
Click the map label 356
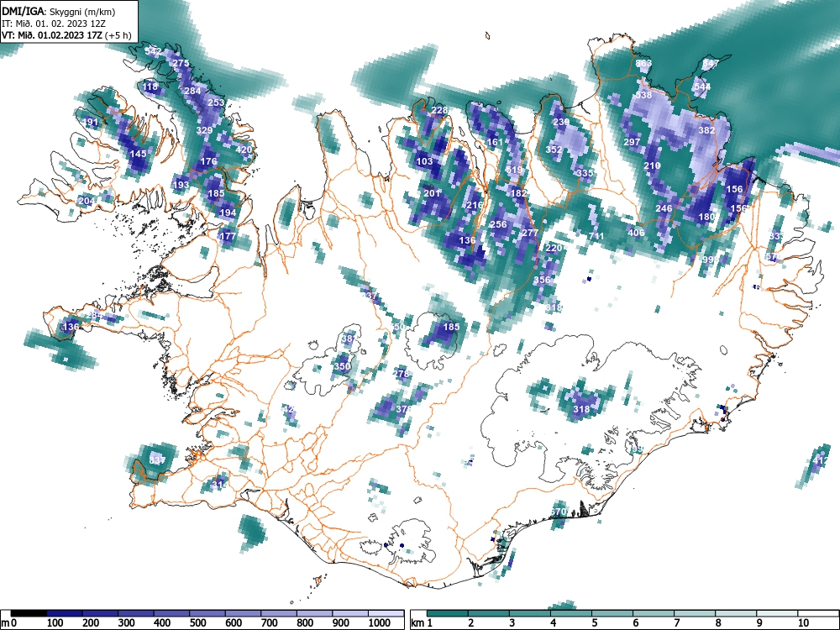542,280
